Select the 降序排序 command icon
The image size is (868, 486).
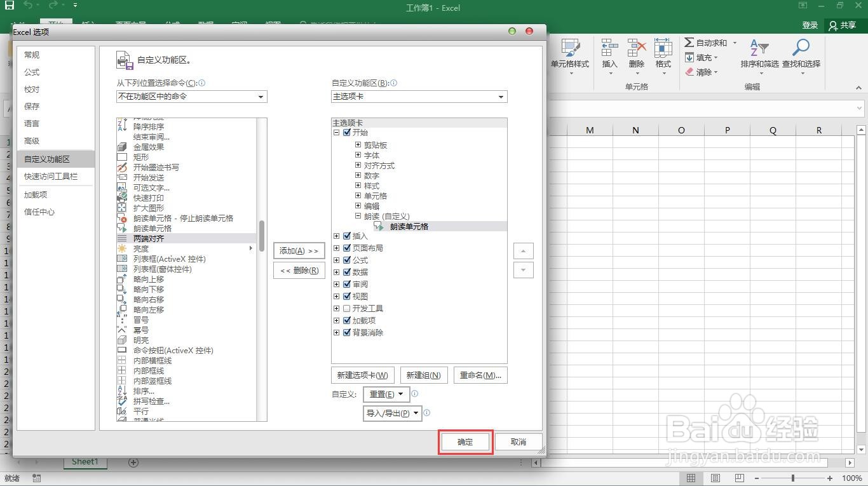pyautogui.click(x=122, y=127)
